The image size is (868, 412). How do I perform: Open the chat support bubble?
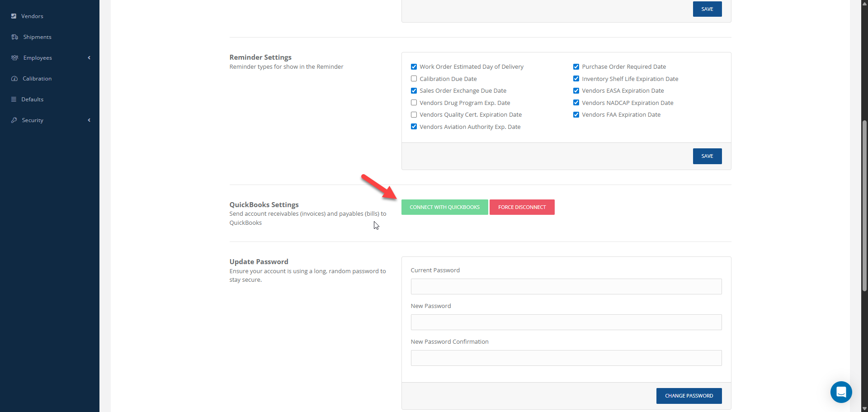pos(841,392)
